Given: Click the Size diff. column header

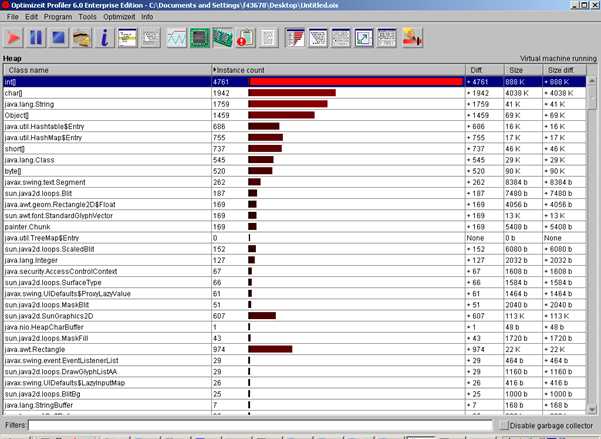Looking at the screenshot, I should coord(564,70).
